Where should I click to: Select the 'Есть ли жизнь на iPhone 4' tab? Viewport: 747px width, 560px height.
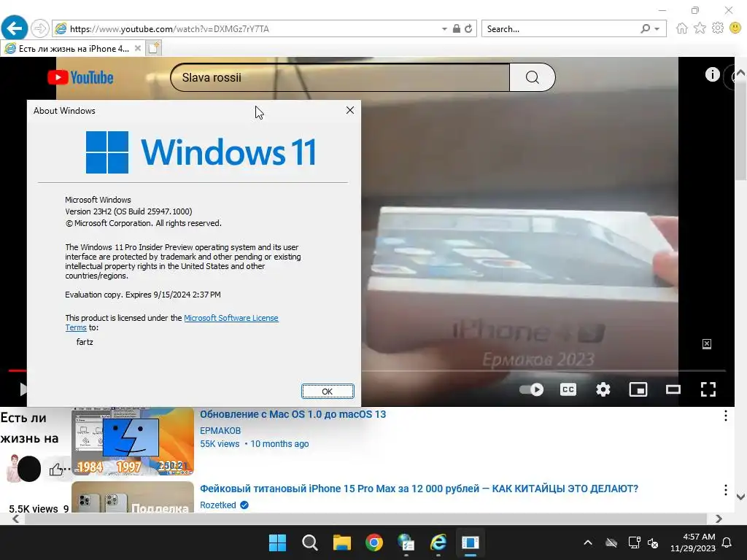point(74,49)
